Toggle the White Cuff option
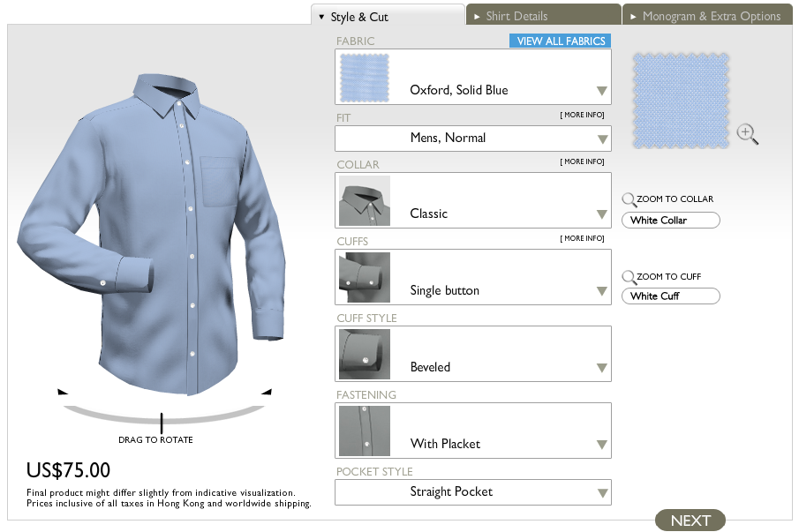The width and height of the screenshot is (799, 532). pyautogui.click(x=670, y=296)
